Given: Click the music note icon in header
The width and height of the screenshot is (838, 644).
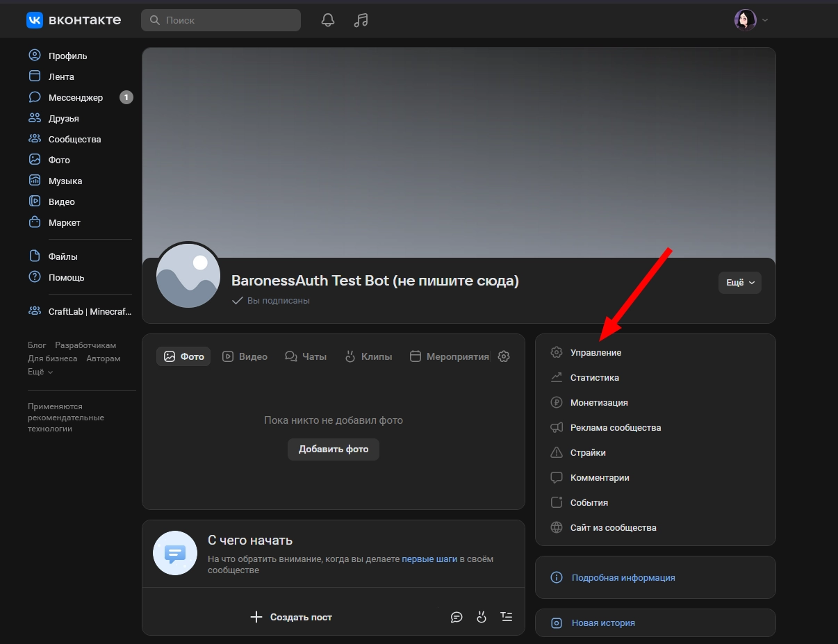Looking at the screenshot, I should (360, 20).
